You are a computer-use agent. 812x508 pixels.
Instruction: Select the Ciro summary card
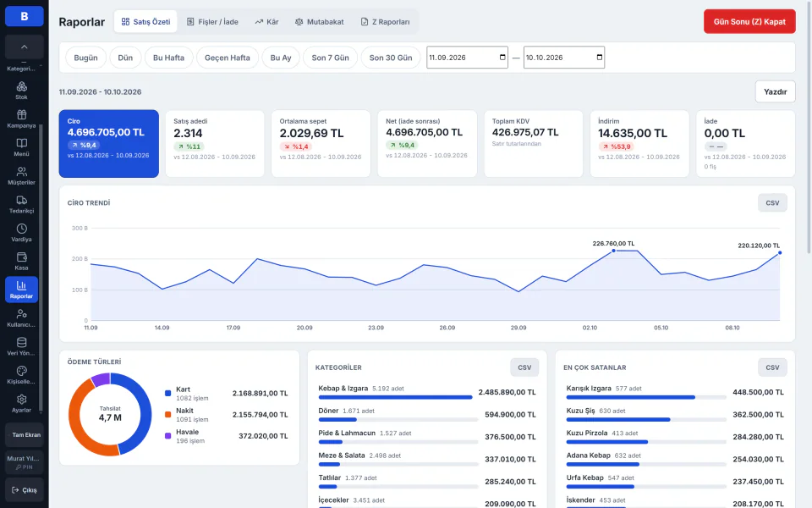109,144
